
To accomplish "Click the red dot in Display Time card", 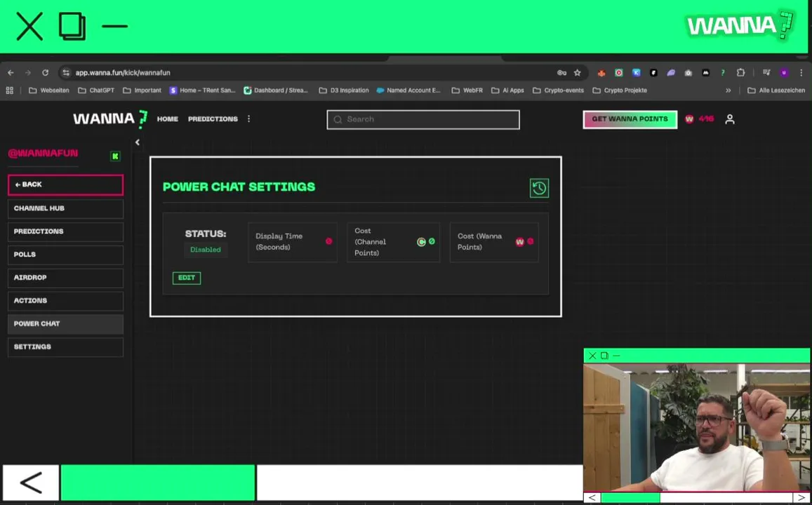I will tap(328, 241).
